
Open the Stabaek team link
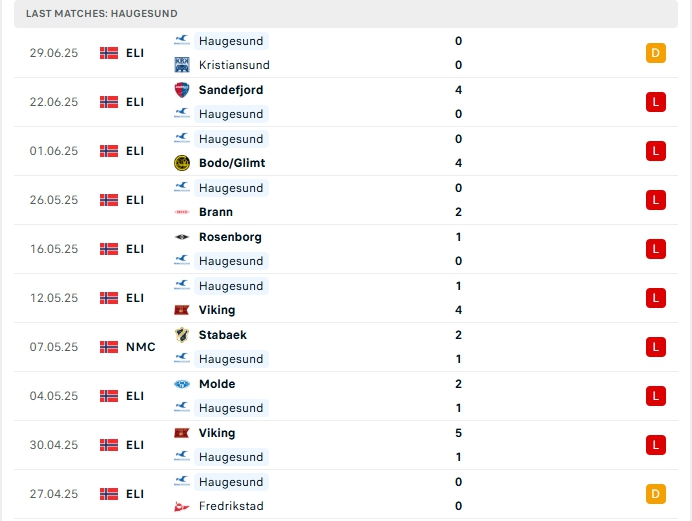pos(223,335)
